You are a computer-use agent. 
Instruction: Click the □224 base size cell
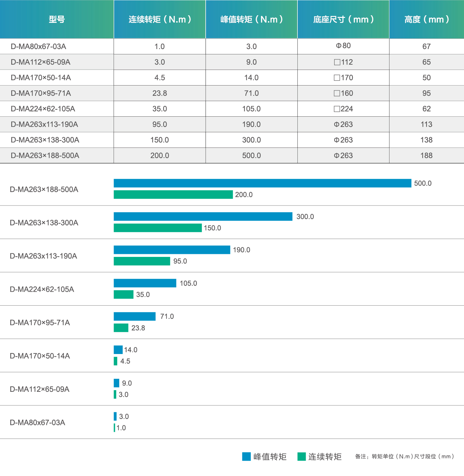click(x=343, y=109)
